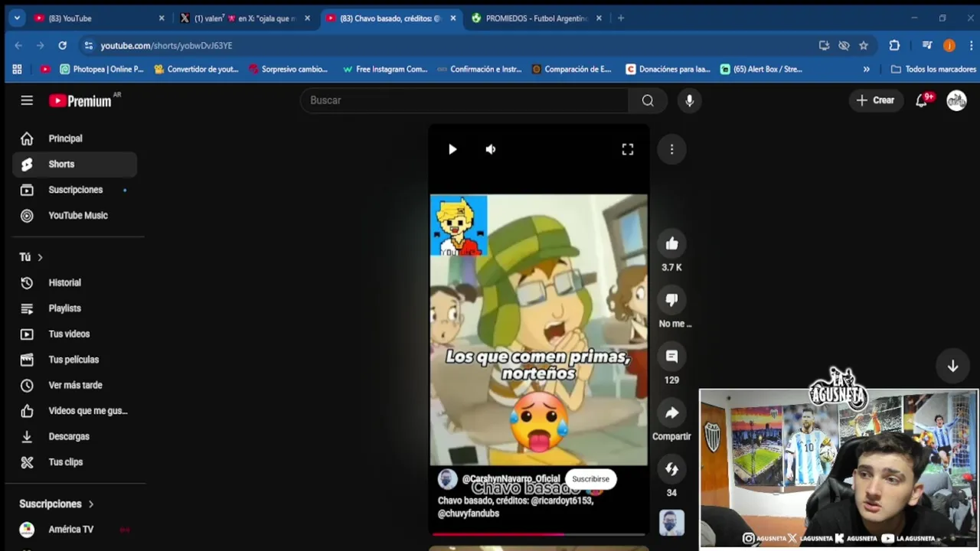
Task: Select Shorts in the sidebar
Action: (74, 164)
